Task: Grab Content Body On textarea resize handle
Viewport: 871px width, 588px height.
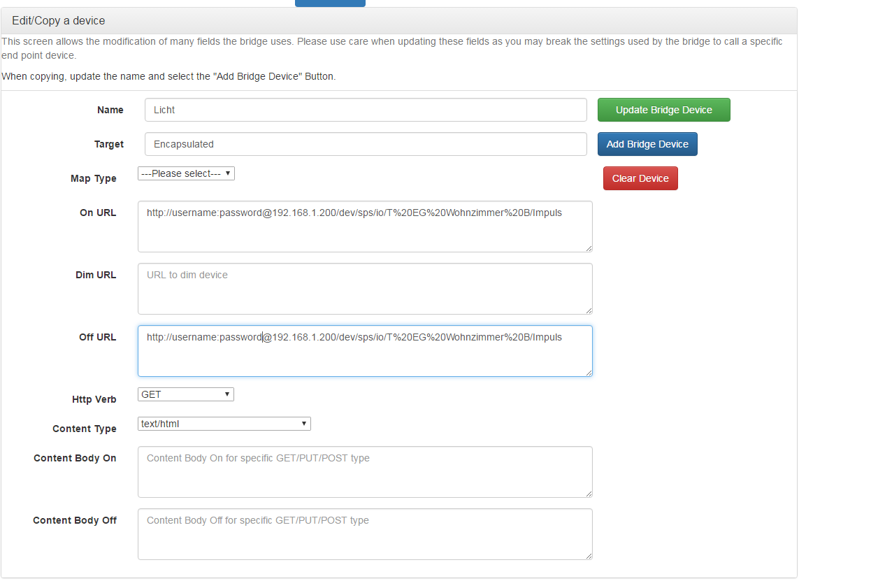Action: [x=589, y=494]
